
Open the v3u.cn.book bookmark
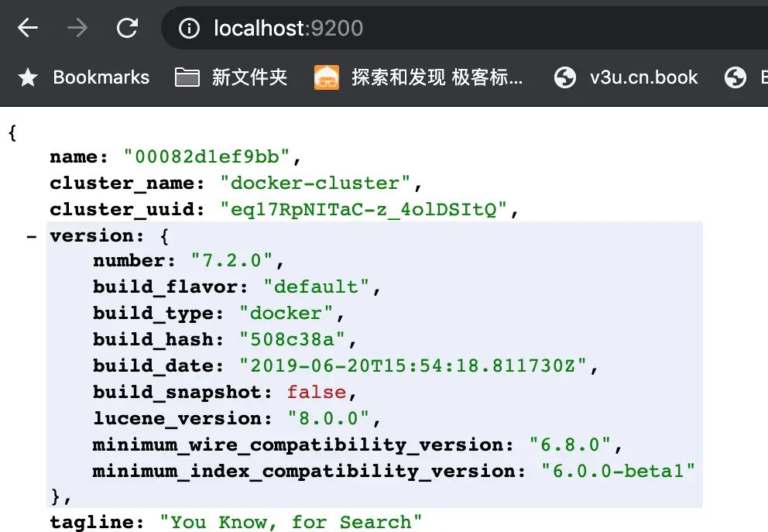click(626, 77)
